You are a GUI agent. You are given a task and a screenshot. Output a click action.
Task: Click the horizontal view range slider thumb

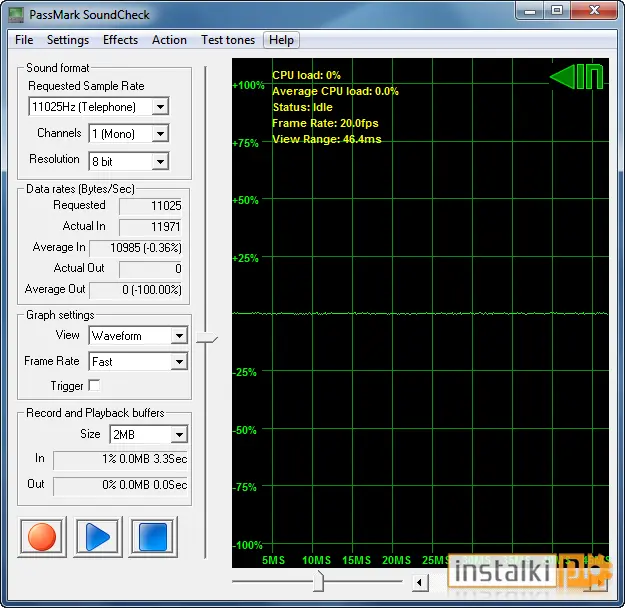[318, 581]
